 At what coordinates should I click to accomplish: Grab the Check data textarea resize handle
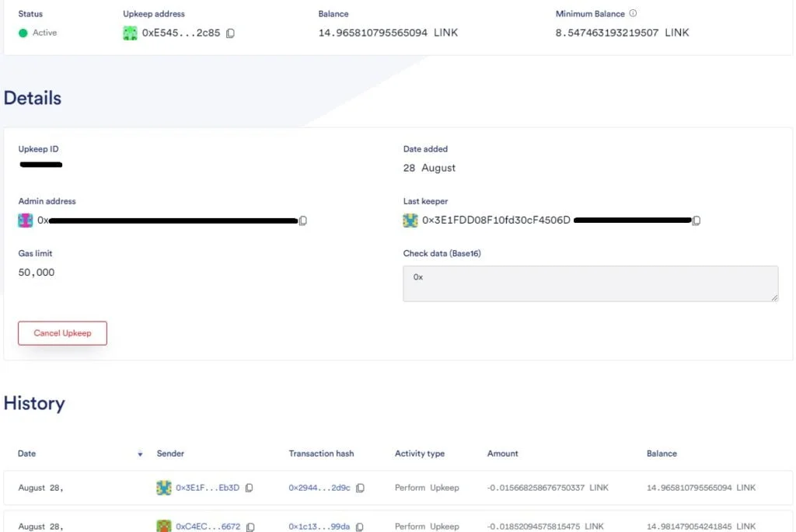(x=774, y=297)
